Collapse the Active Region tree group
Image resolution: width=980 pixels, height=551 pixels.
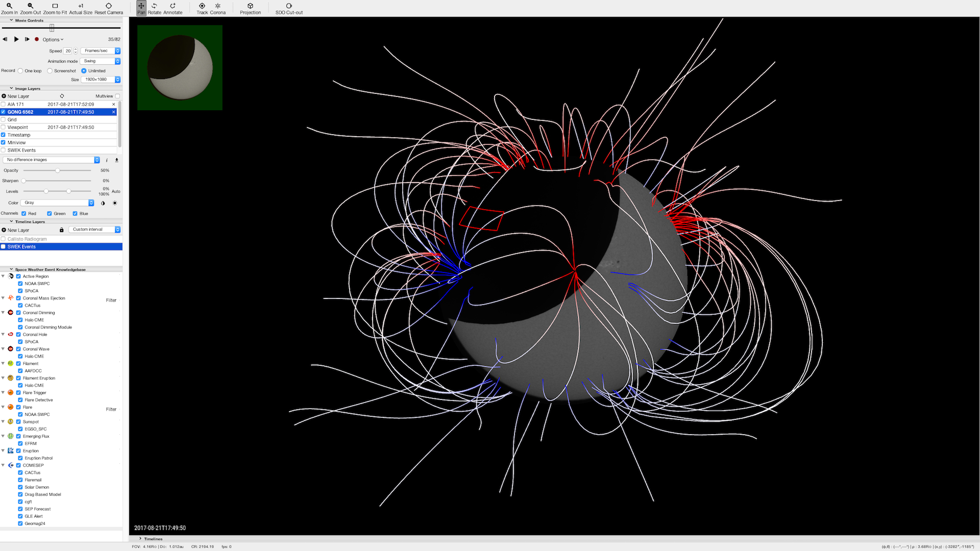click(3, 276)
